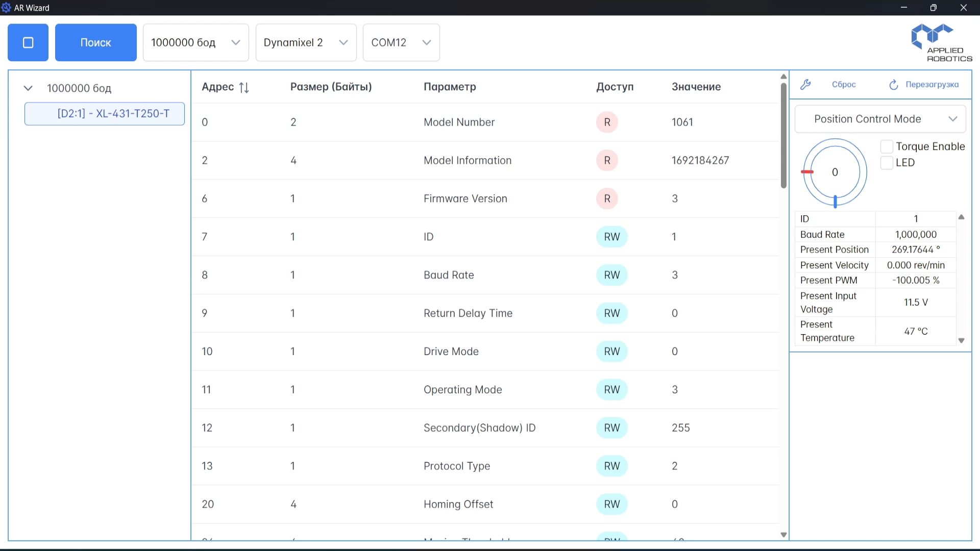Click the parameter table vertical scrollbar thumb

pyautogui.click(x=783, y=135)
